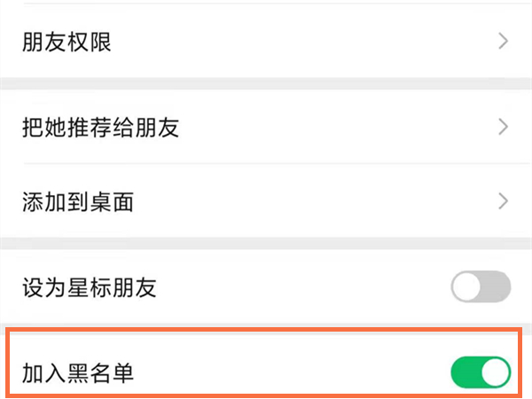532x399 pixels.
Task: Tap the white knob of 加入黑名单 switch
Action: 496,373
